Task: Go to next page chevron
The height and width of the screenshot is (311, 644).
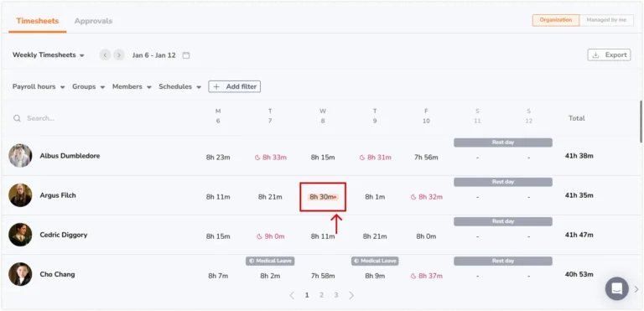Action: pyautogui.click(x=351, y=295)
